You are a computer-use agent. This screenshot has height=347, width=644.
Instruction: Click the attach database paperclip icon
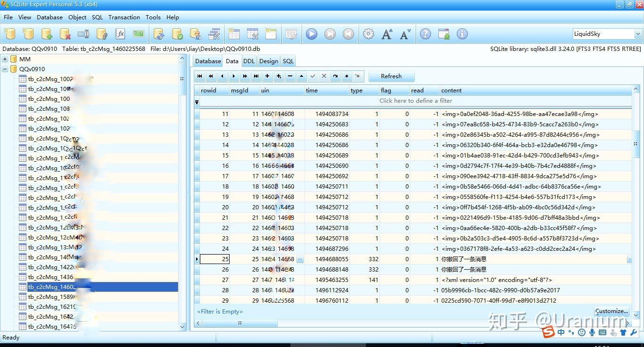click(x=102, y=34)
